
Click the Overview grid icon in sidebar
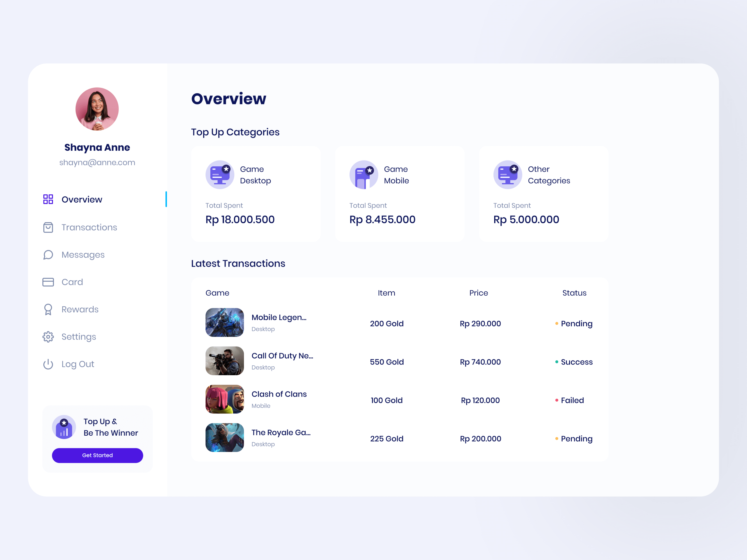[48, 199]
